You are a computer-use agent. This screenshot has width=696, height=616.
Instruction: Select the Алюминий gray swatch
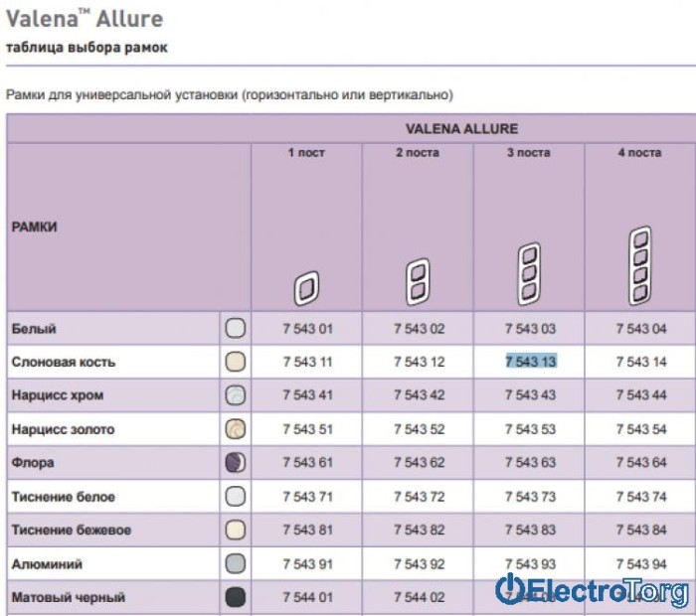pos(236,563)
